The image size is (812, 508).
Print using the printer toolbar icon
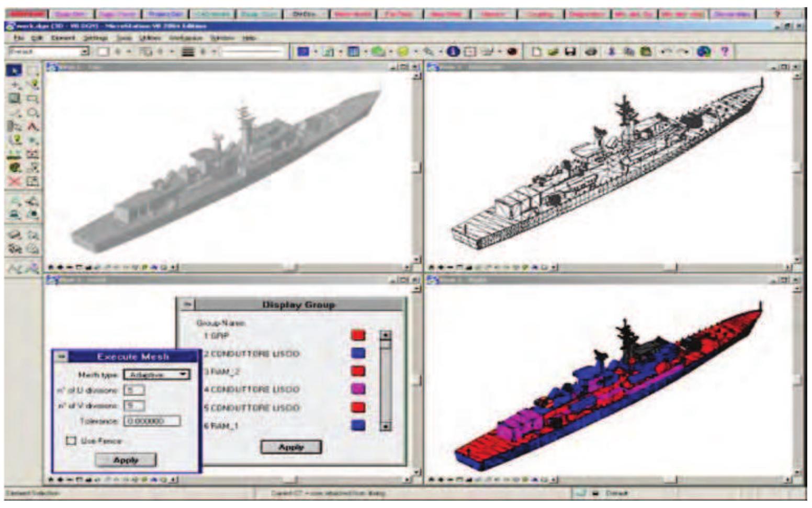[x=591, y=51]
